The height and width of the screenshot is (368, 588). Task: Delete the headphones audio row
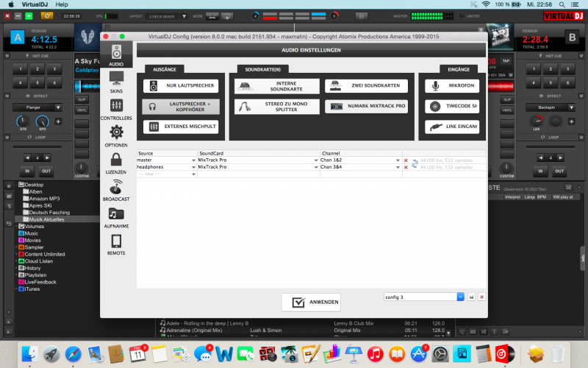(406, 168)
